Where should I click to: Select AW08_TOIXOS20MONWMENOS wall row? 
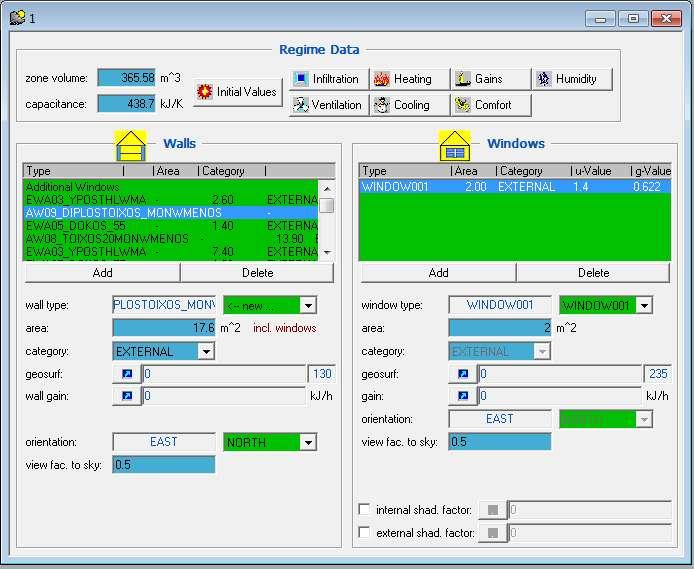point(170,239)
